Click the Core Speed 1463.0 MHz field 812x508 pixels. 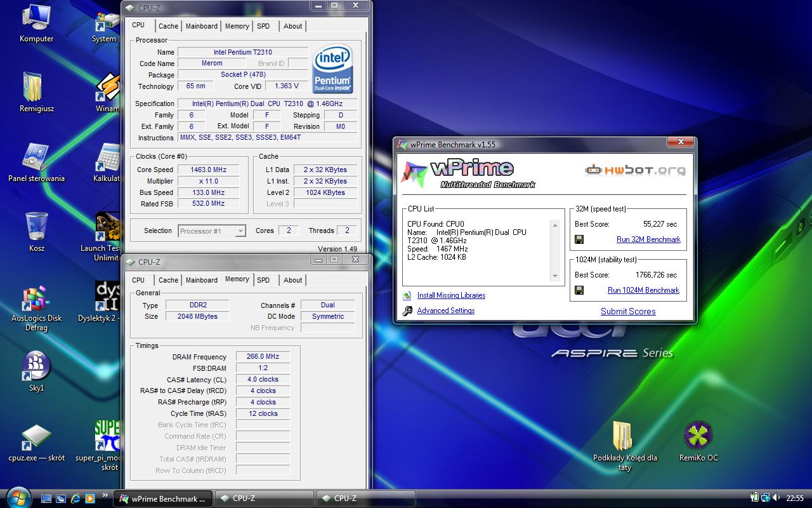pos(209,170)
